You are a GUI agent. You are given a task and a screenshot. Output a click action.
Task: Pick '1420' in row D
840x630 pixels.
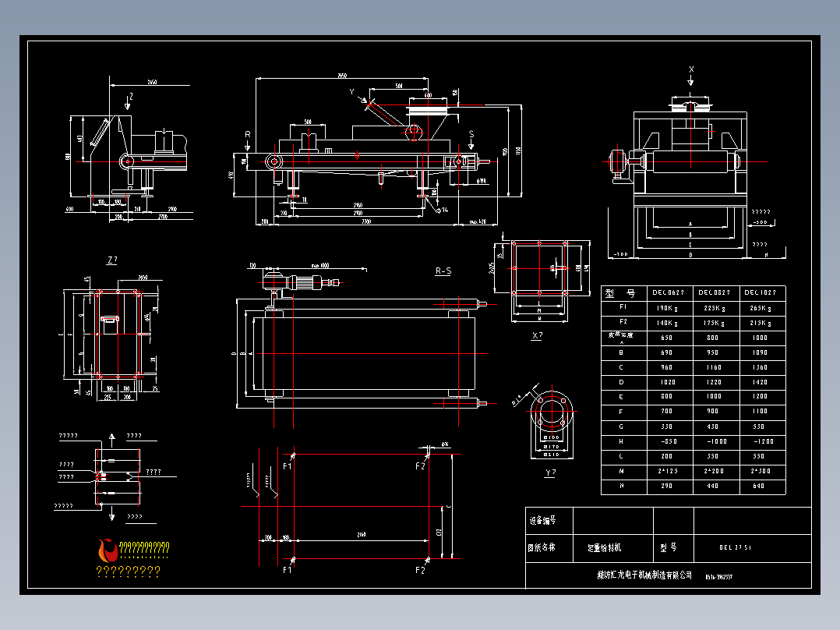[760, 382]
